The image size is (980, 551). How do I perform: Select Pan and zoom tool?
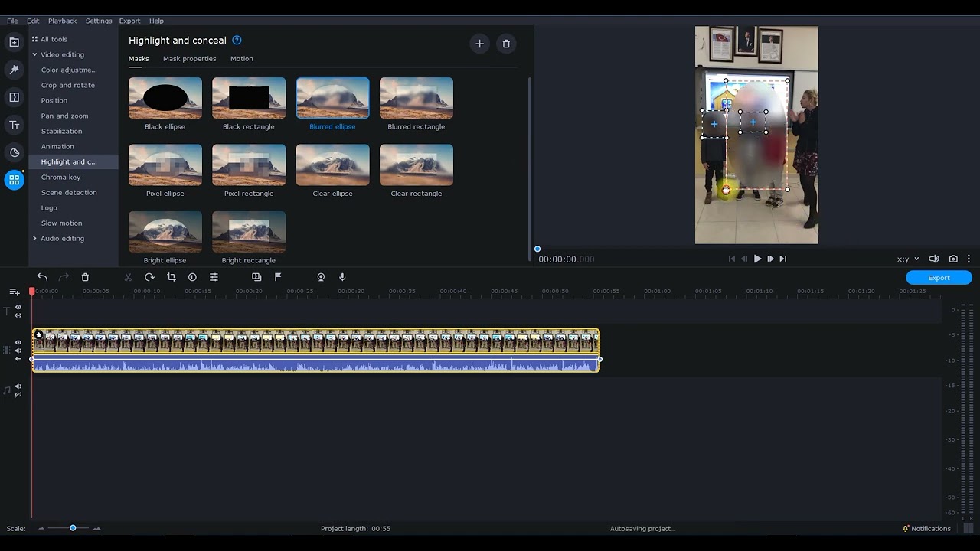[x=64, y=116]
